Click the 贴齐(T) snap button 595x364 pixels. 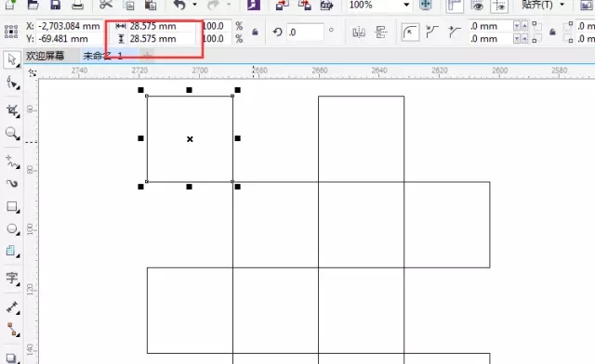click(x=537, y=5)
